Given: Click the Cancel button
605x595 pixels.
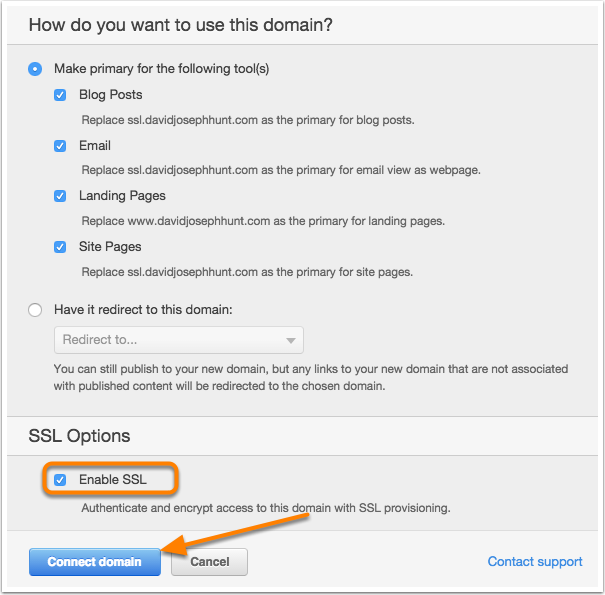Looking at the screenshot, I should click(210, 562).
